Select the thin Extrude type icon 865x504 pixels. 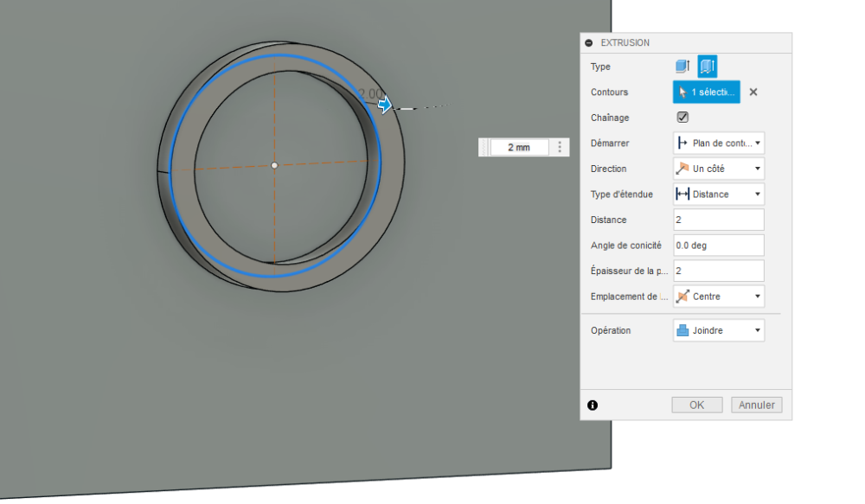[708, 67]
